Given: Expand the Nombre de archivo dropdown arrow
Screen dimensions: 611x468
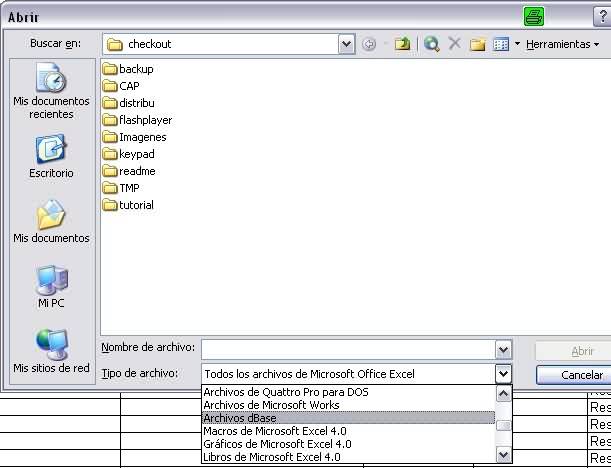Looking at the screenshot, I should pos(504,350).
